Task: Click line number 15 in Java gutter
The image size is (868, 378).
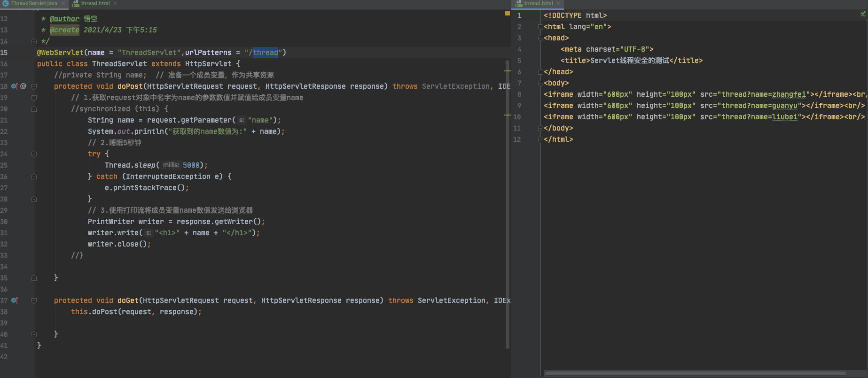Action: tap(4, 53)
